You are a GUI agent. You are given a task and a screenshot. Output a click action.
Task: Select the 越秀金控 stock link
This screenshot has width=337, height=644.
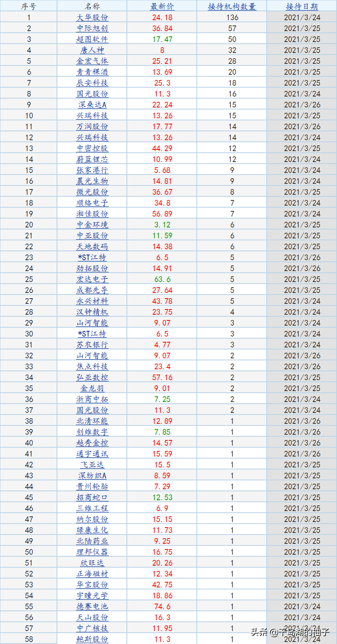click(92, 443)
